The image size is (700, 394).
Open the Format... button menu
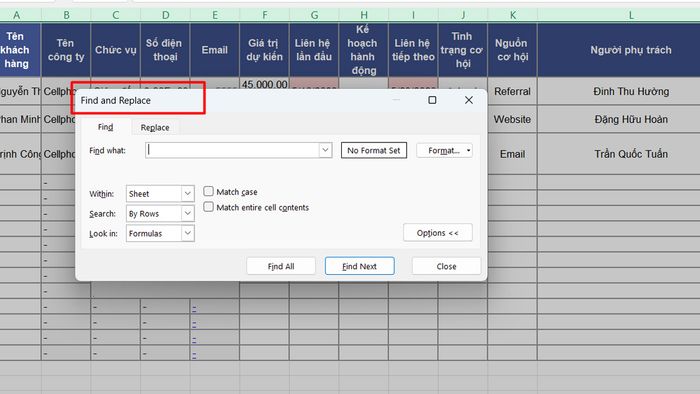445,150
